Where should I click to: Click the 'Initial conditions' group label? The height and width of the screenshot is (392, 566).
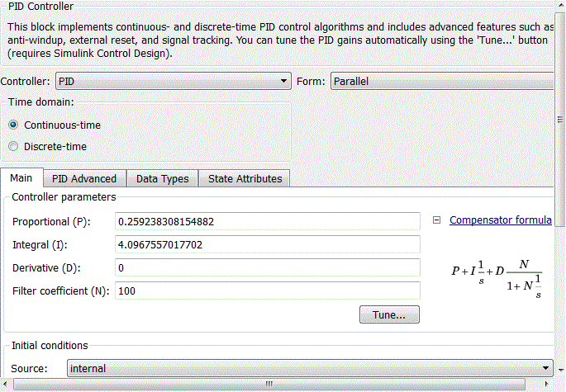pyautogui.click(x=50, y=346)
